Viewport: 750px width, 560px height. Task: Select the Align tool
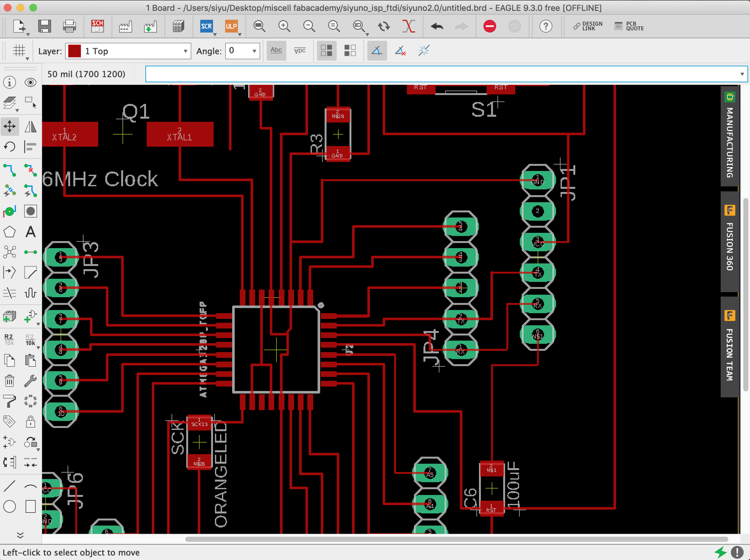31,147
